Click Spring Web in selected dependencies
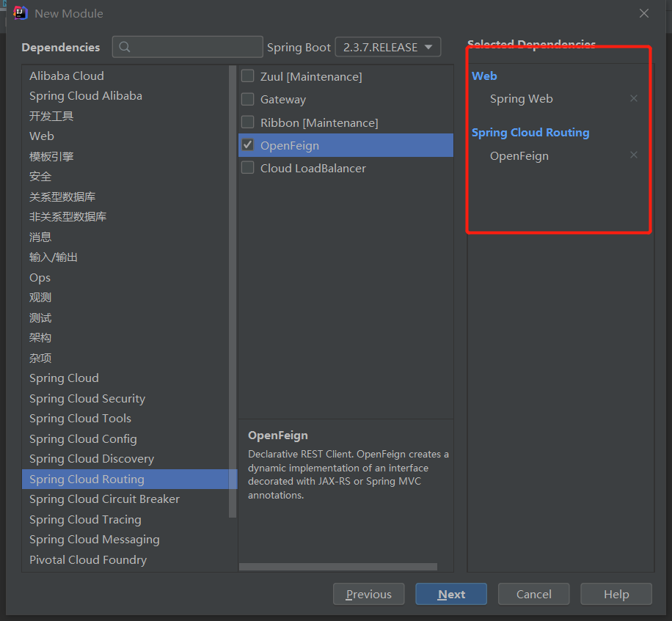This screenshot has width=672, height=621. (521, 99)
